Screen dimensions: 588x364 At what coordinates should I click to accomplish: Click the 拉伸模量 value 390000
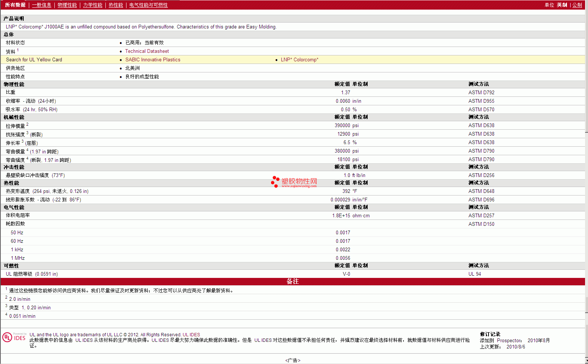pyautogui.click(x=342, y=126)
